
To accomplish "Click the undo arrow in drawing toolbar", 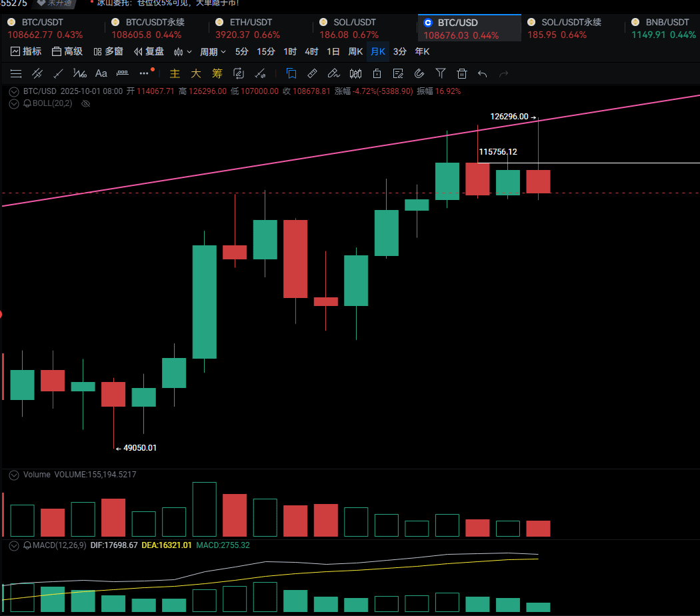I will pyautogui.click(x=483, y=73).
